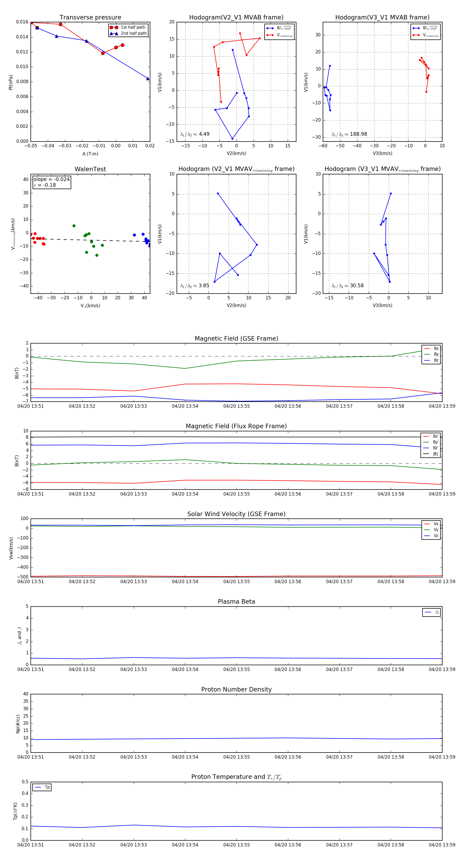Click the V remaining legend entry in V3_V1 MVAB
The width and height of the screenshot is (473, 868).
425,35
